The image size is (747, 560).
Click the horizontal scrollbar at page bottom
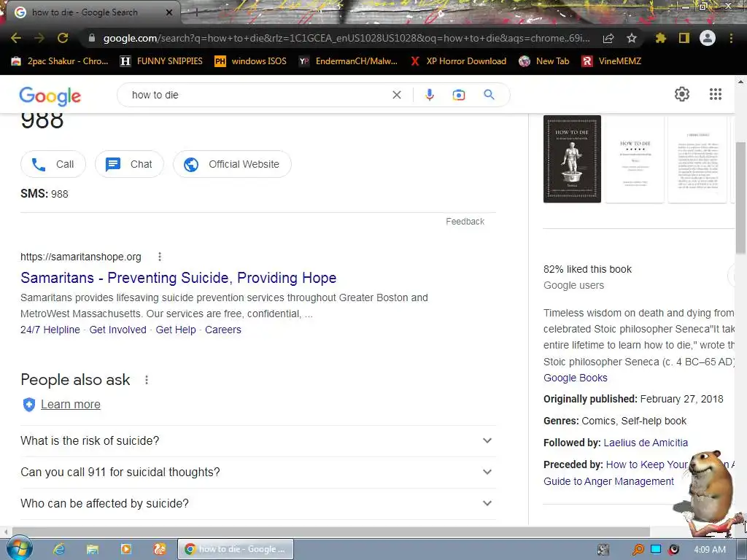coord(331,532)
